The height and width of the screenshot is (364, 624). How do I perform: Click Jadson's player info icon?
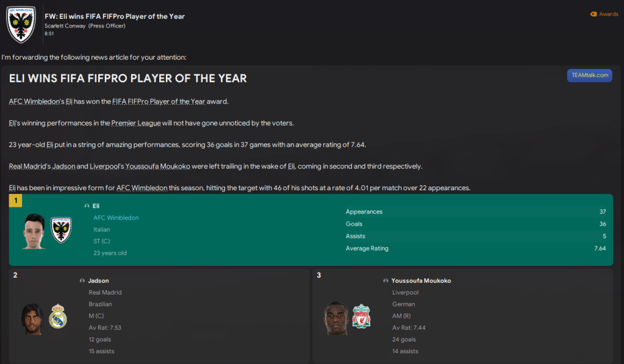(x=82, y=281)
